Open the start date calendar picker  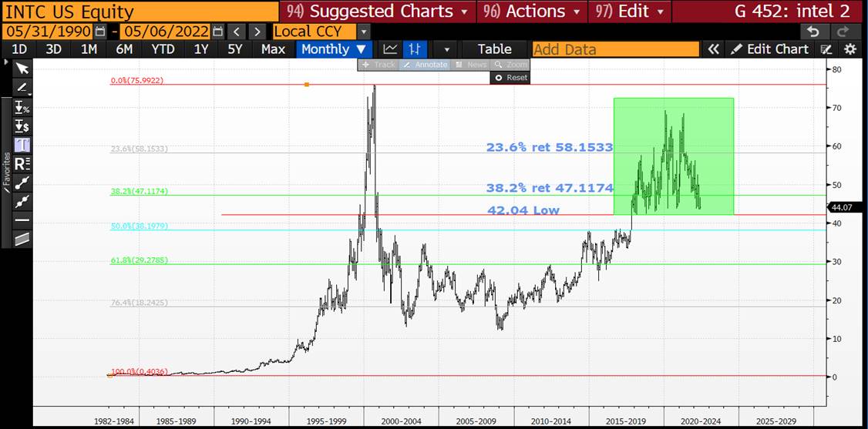pyautogui.click(x=99, y=32)
